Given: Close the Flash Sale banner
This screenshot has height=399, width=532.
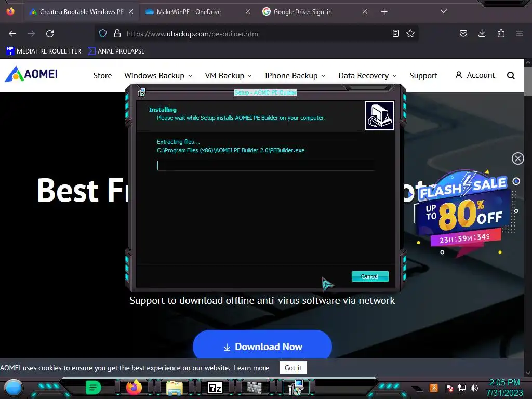Looking at the screenshot, I should [x=518, y=158].
